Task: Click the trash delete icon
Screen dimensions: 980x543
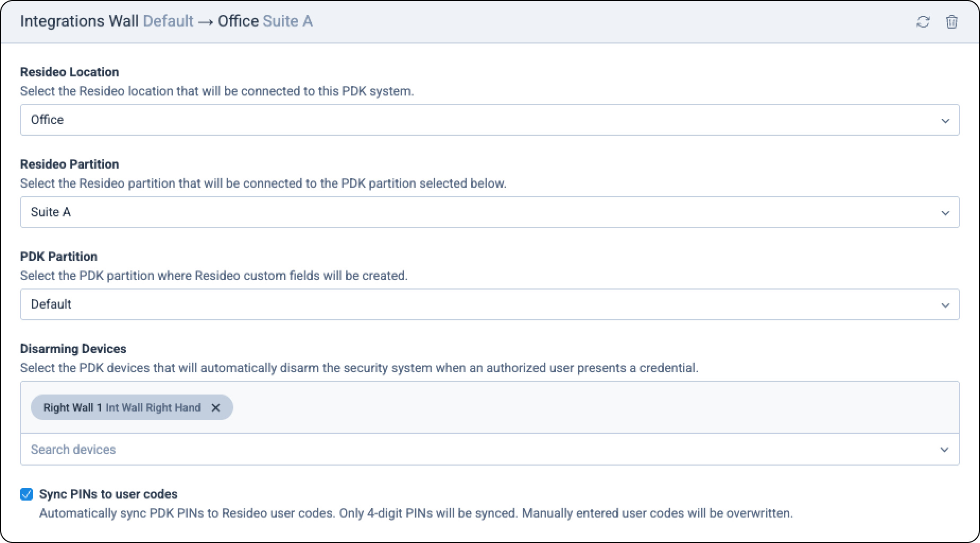Action: tap(952, 22)
